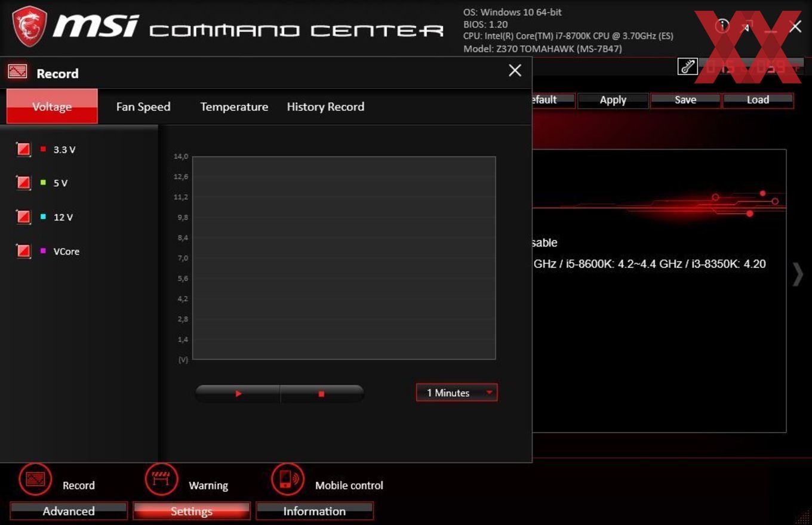Go to next page with right chevron
The image size is (812, 525).
pyautogui.click(x=798, y=274)
